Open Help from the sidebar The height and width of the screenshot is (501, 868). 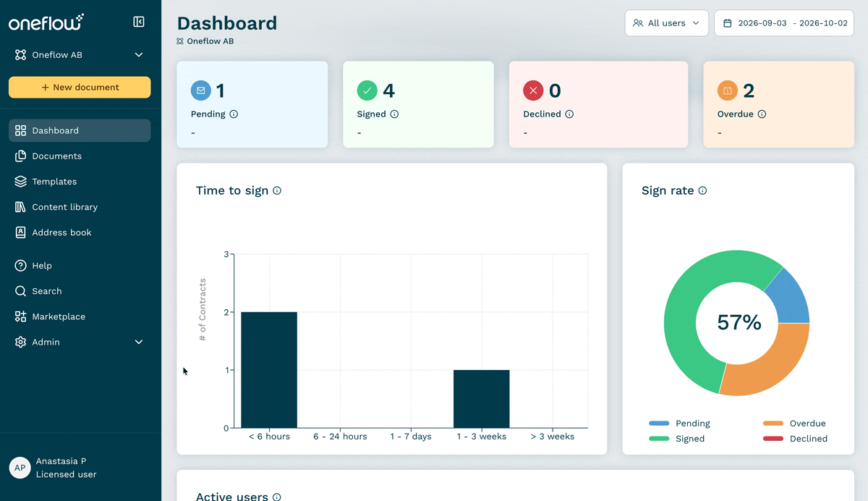click(80, 266)
